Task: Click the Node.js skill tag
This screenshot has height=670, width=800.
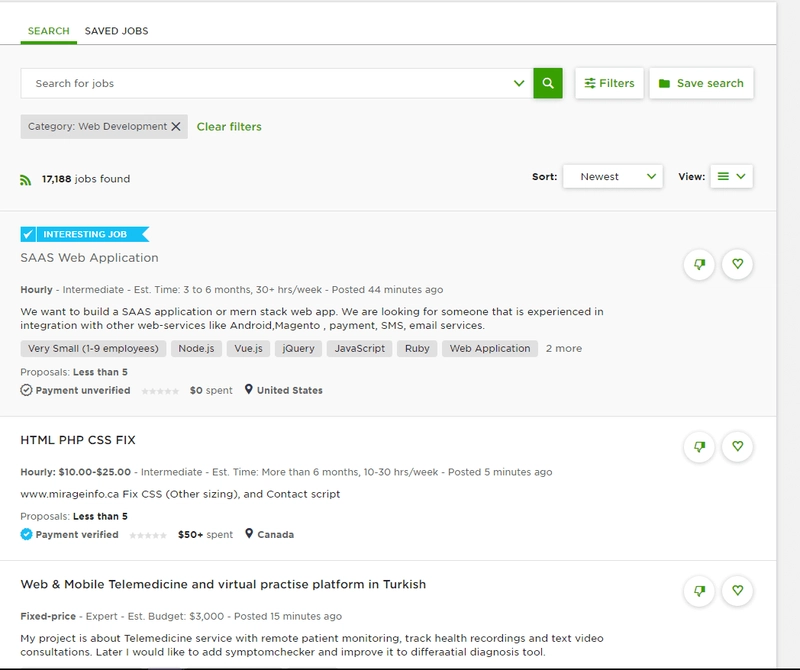Action: coord(196,349)
